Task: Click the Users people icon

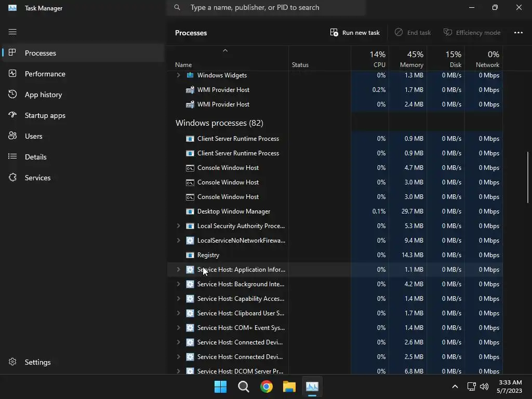Action: 12,136
